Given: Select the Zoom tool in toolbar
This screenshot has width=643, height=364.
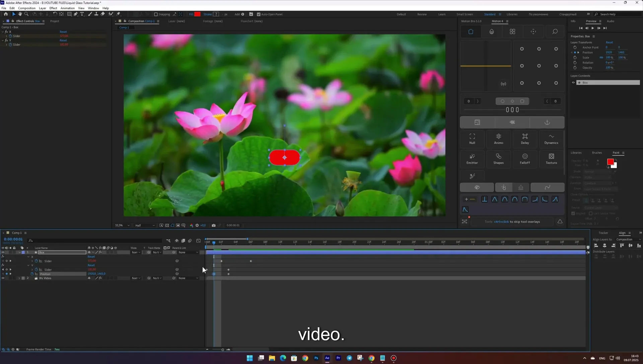Looking at the screenshot, I should click(26, 14).
